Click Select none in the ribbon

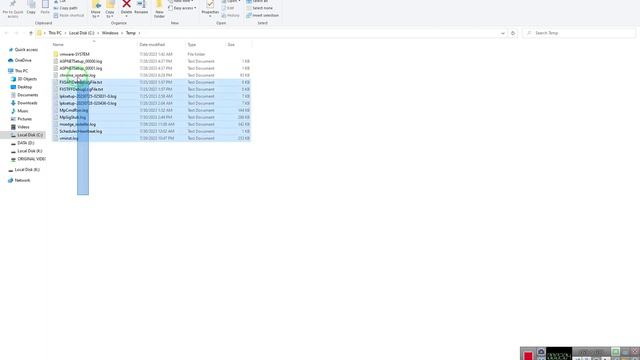pyautogui.click(x=260, y=8)
